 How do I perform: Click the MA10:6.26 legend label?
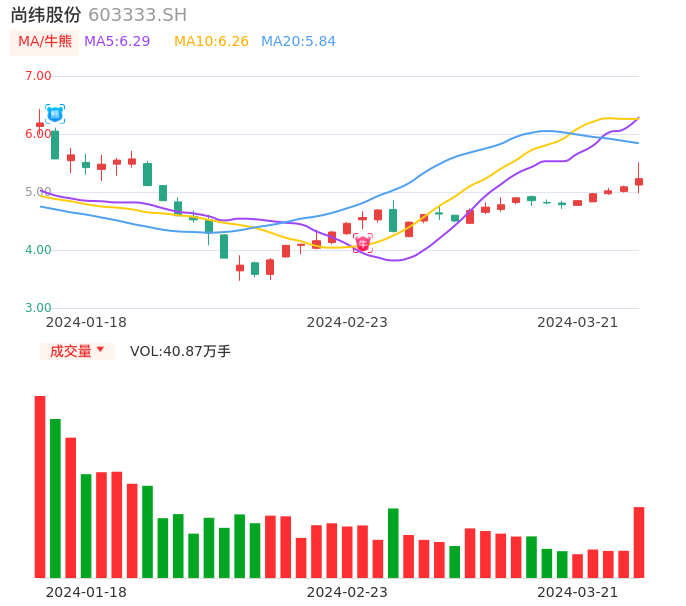click(211, 42)
